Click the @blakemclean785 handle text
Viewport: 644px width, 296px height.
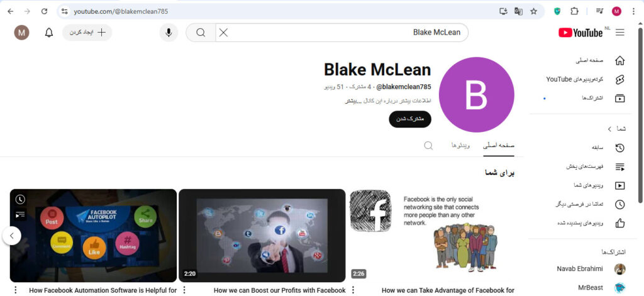[x=404, y=87]
